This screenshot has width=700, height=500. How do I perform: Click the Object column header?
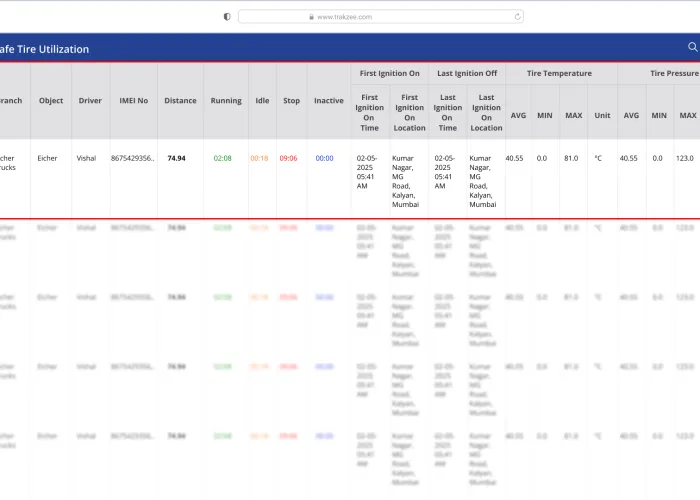tap(51, 101)
